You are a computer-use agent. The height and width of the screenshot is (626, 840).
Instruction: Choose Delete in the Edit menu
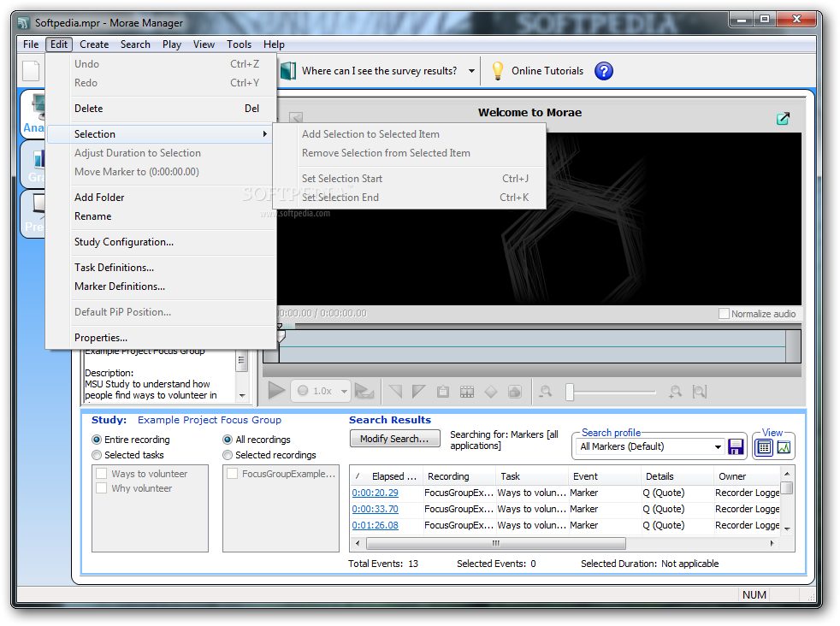coord(161,109)
